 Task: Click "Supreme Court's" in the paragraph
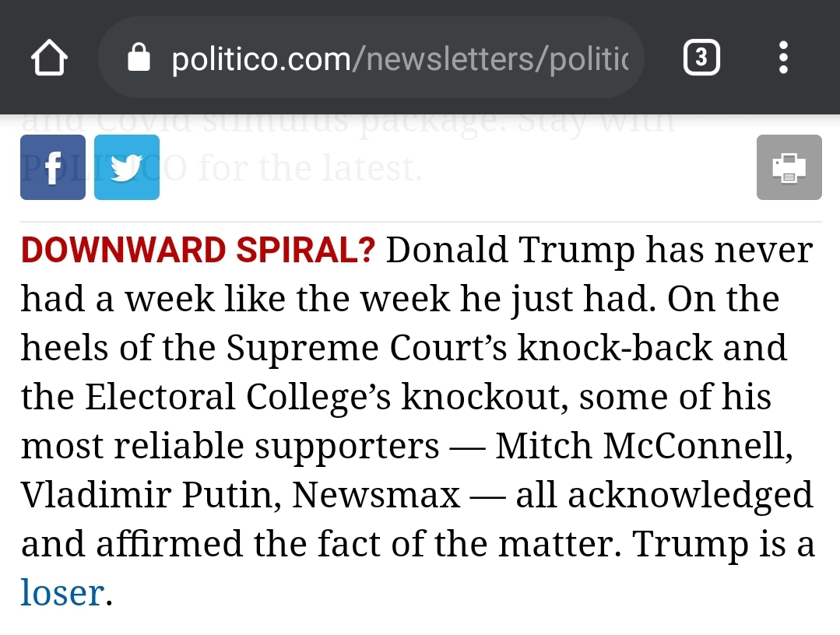[367, 349]
